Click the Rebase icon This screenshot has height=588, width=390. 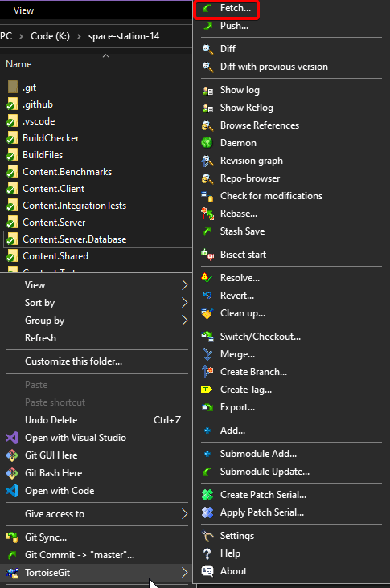tap(207, 214)
